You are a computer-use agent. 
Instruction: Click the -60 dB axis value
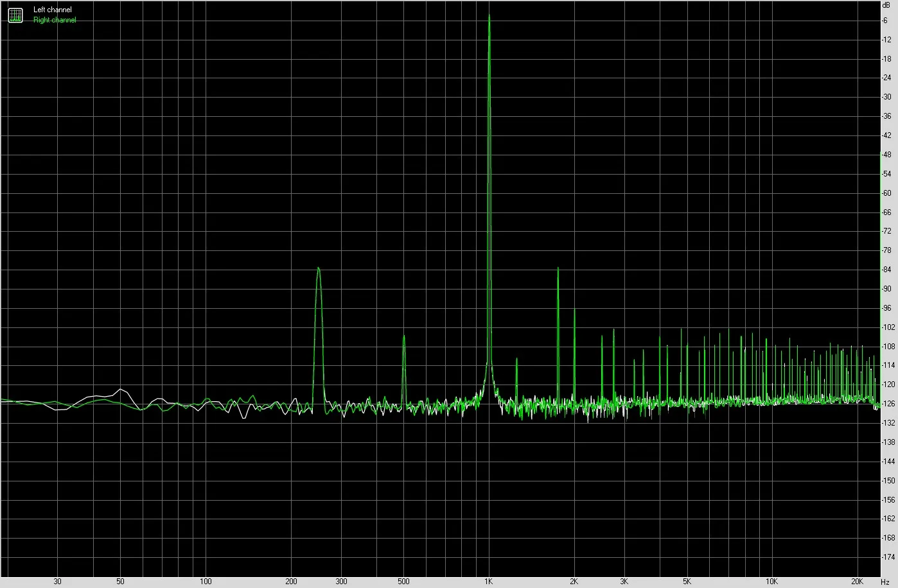[x=887, y=193]
